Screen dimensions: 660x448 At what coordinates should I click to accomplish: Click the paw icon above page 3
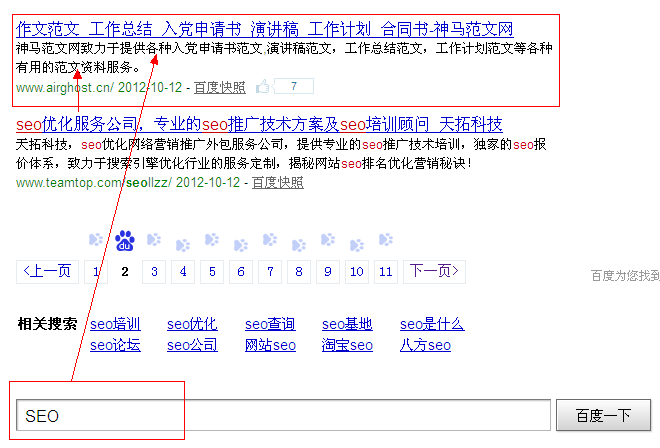coord(153,240)
